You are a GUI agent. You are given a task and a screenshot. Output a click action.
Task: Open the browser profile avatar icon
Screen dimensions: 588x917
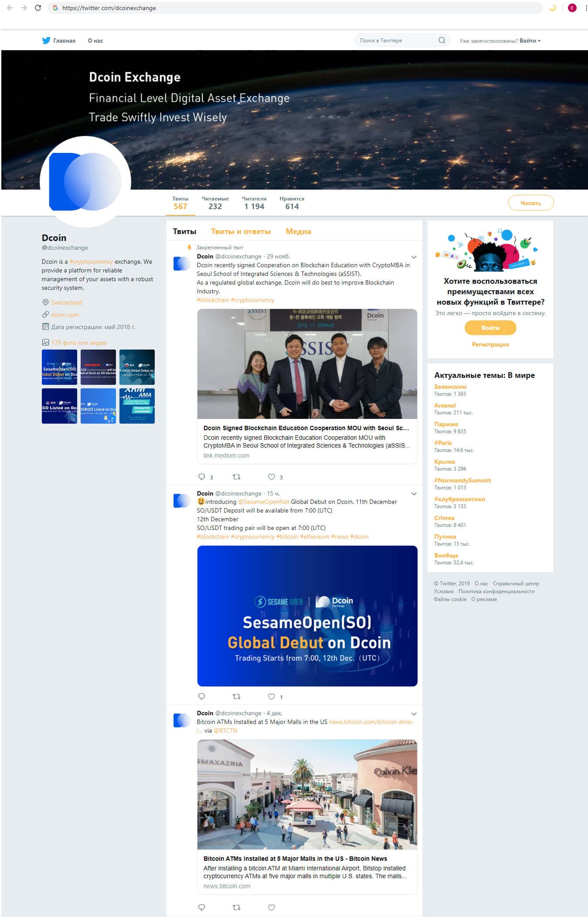tap(572, 8)
